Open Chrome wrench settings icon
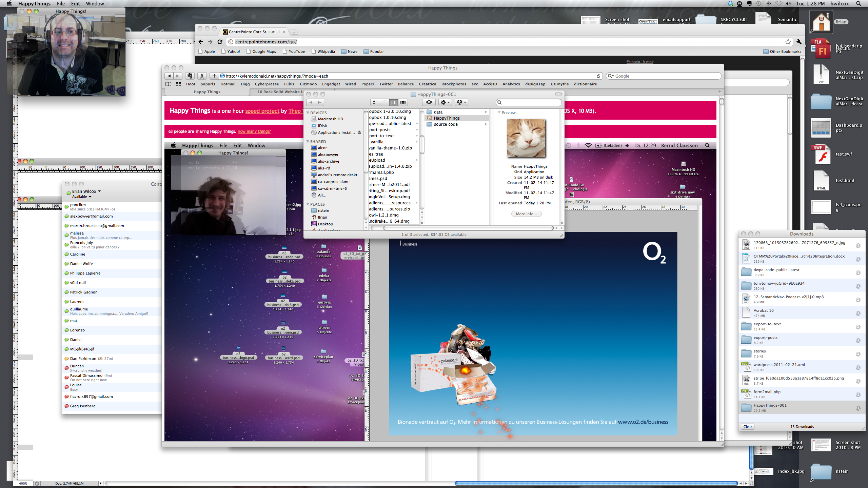868x488 pixels. pyautogui.click(x=799, y=42)
